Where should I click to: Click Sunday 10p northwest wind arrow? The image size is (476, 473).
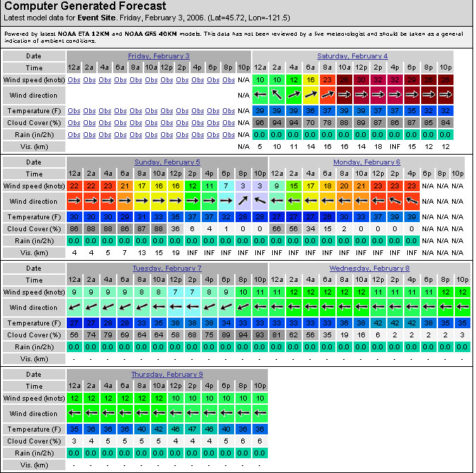pos(260,201)
